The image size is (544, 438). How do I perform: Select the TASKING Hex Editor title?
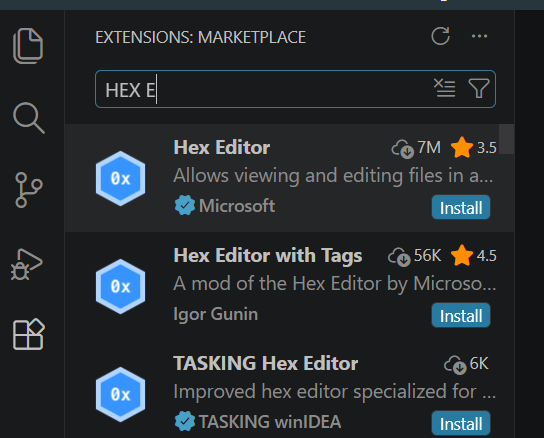[x=266, y=363]
